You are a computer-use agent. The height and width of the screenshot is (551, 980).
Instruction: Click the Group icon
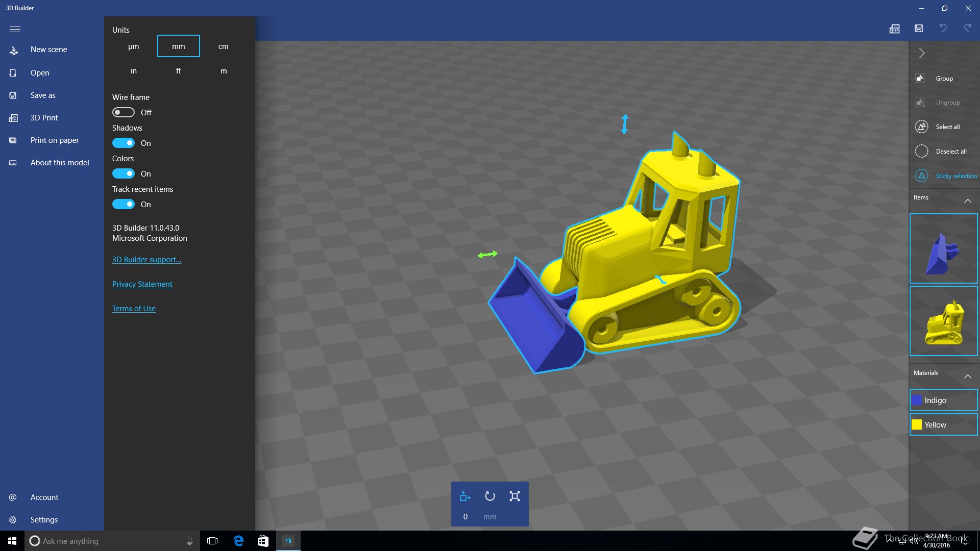click(x=920, y=79)
